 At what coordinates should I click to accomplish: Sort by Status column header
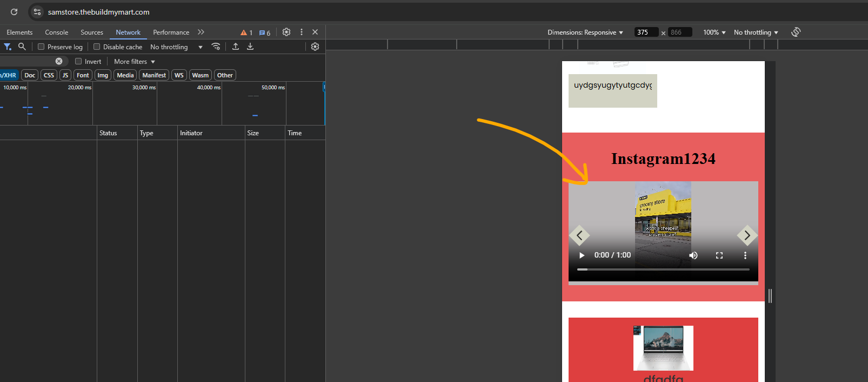[117, 133]
